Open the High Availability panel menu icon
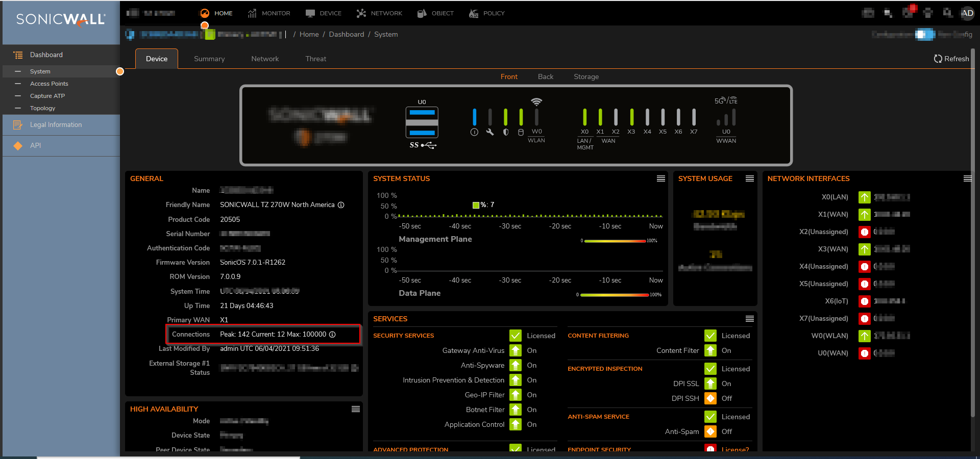Image resolution: width=980 pixels, height=459 pixels. [356, 409]
